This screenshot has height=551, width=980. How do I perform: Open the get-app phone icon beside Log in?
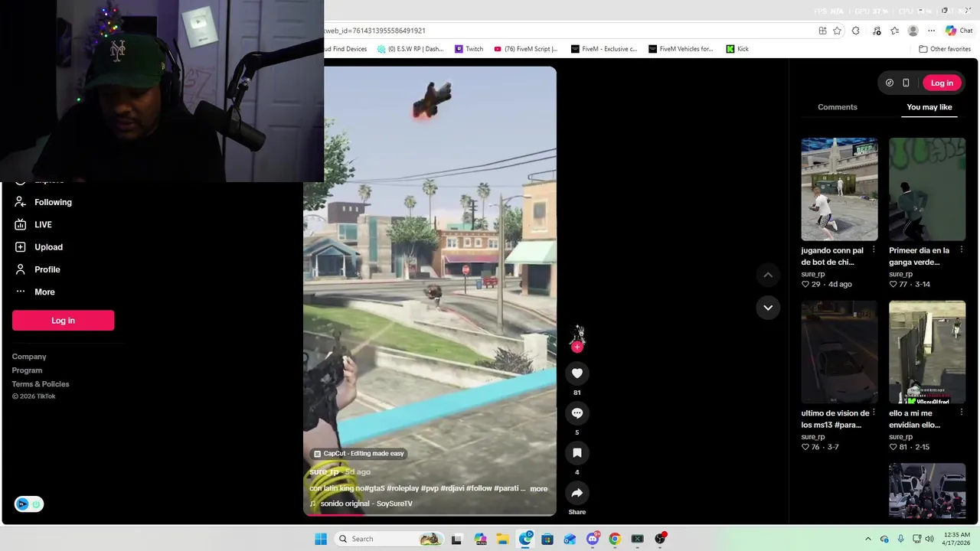pyautogui.click(x=906, y=83)
